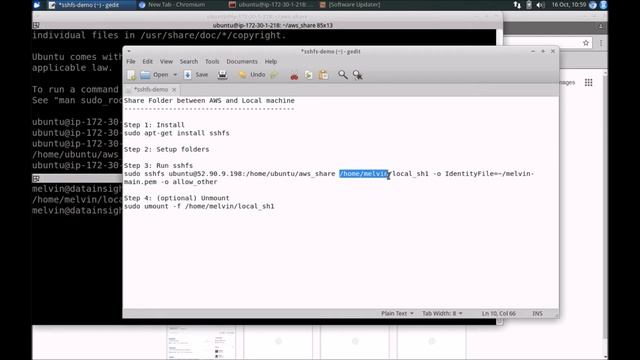Copy the selected text
The height and width of the screenshot is (360, 640).
(x=309, y=75)
